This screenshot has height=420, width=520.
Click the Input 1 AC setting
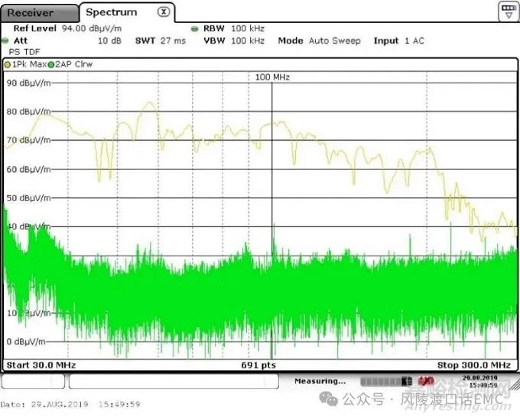(398, 41)
